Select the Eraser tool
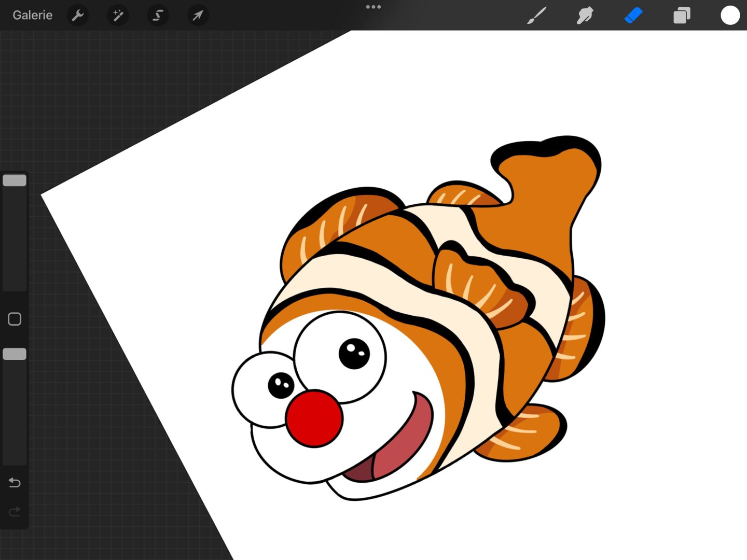Image resolution: width=747 pixels, height=560 pixels. tap(633, 16)
